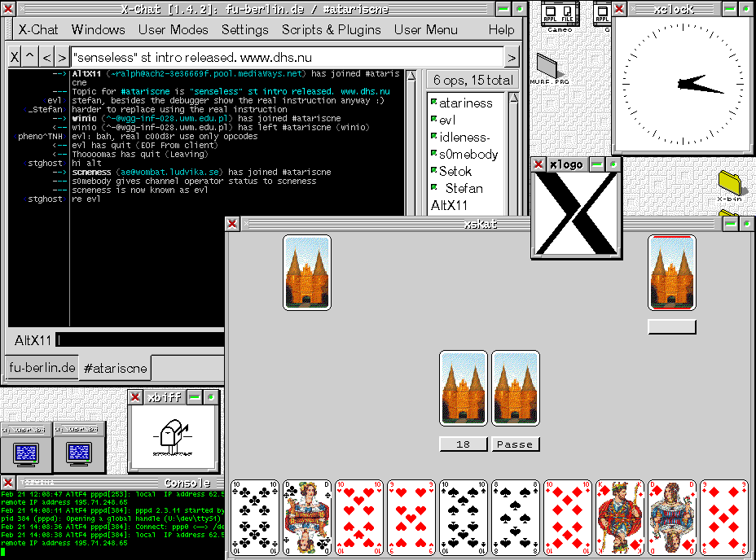The width and height of the screenshot is (756, 560).
Task: Close the xclock window
Action: tap(619, 9)
